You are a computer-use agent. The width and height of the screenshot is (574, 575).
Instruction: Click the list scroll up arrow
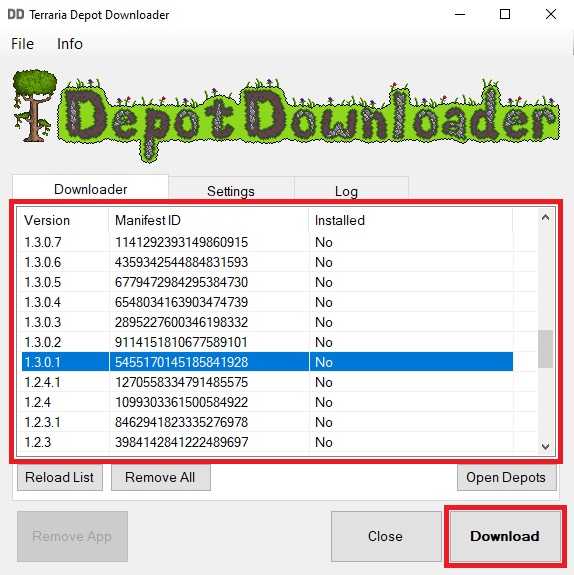(x=545, y=217)
